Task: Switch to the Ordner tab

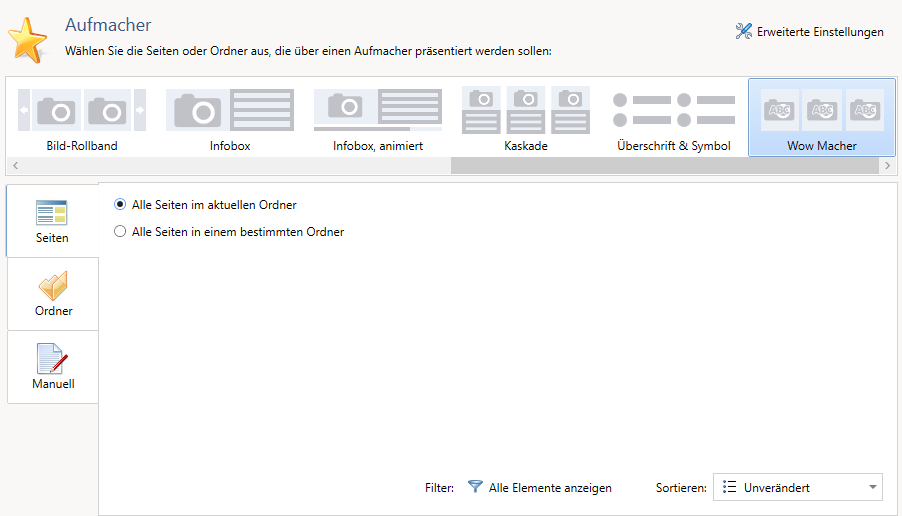Action: pyautogui.click(x=53, y=294)
